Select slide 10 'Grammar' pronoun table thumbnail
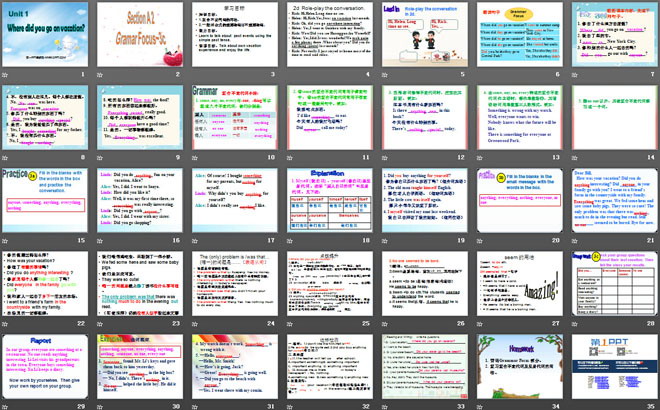Image resolution: width=660 pixels, height=410 pixels. click(235, 117)
